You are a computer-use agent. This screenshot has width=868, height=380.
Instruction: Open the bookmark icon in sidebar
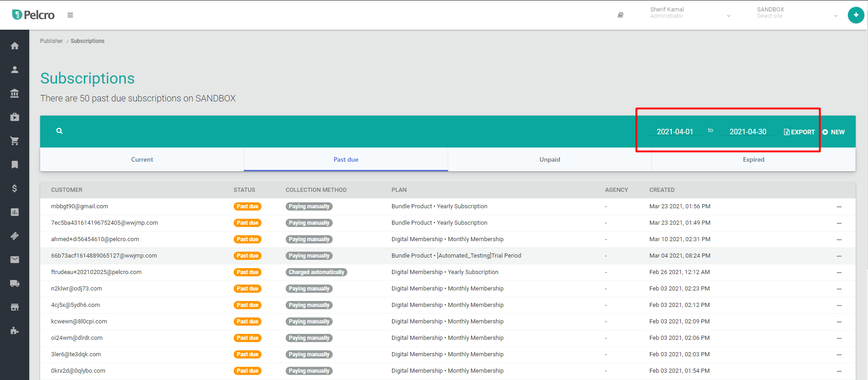click(x=15, y=164)
